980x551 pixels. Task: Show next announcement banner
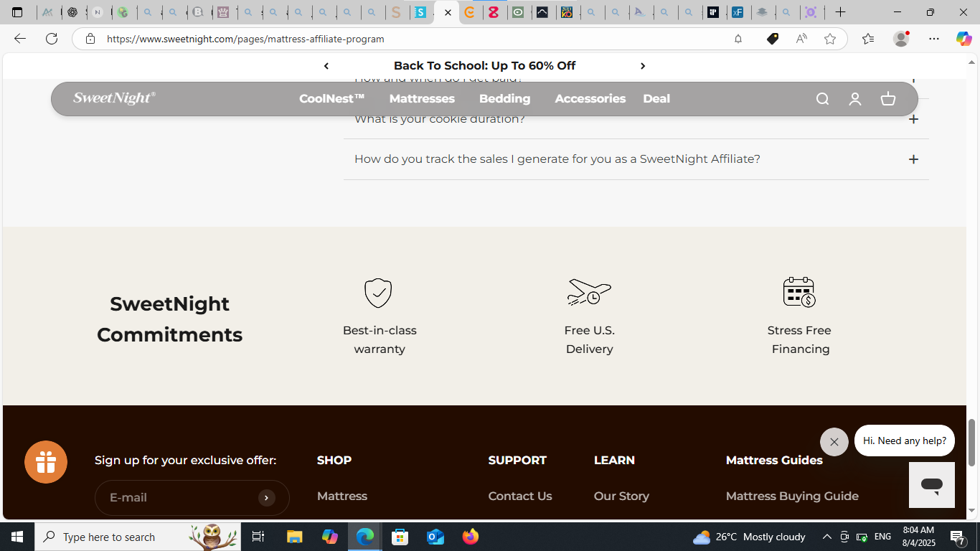(x=643, y=66)
